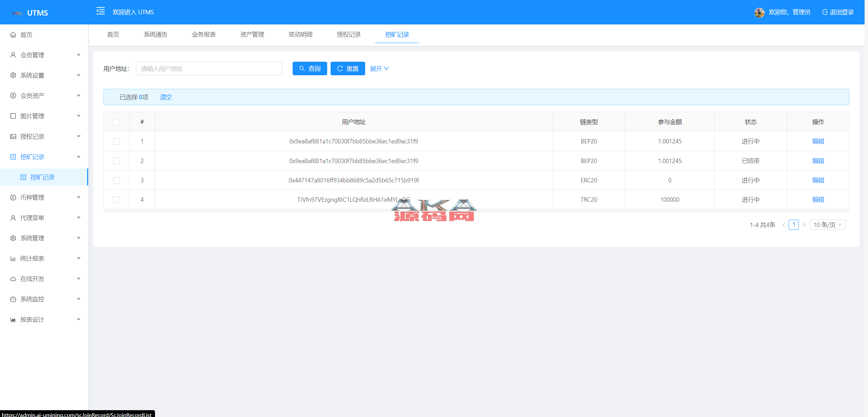Open the 系统通告 tab
The image size is (868, 417).
(x=155, y=35)
